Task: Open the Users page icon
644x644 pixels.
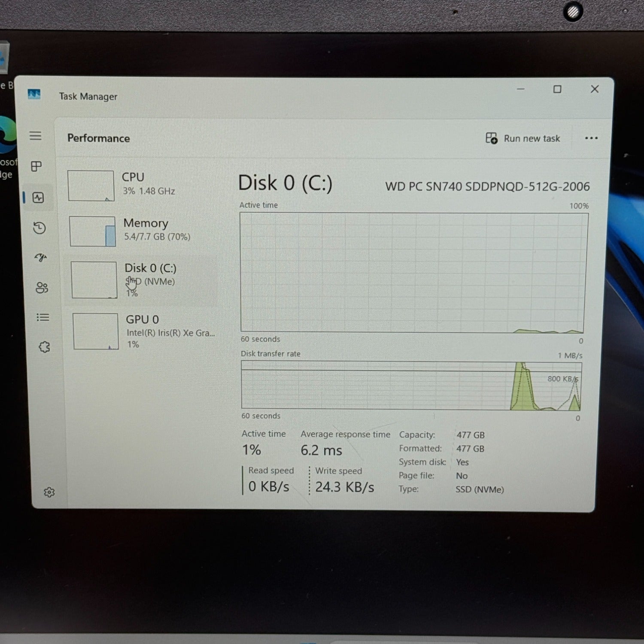Action: click(42, 287)
